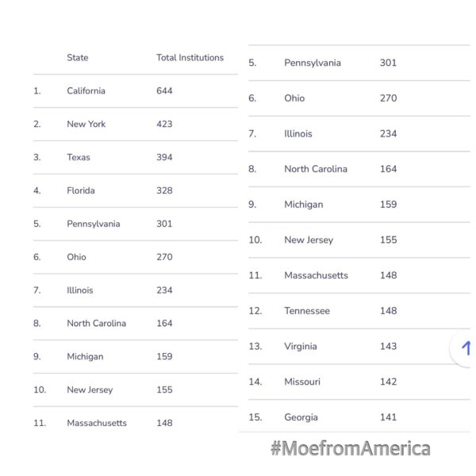The height and width of the screenshot is (476, 476).
Task: Click the #MoefromAmerica watermark text
Action: tap(351, 448)
